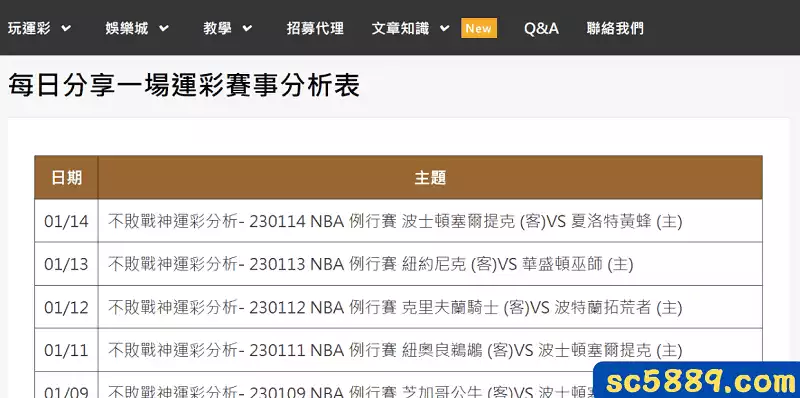
Task: Expand the chevron next to 教學
Action: [247, 29]
